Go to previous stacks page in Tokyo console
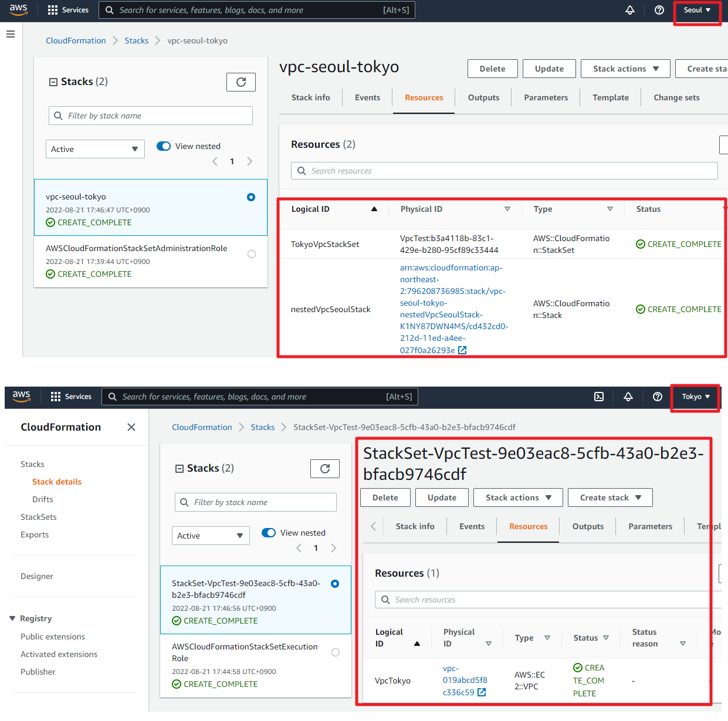 (x=299, y=548)
